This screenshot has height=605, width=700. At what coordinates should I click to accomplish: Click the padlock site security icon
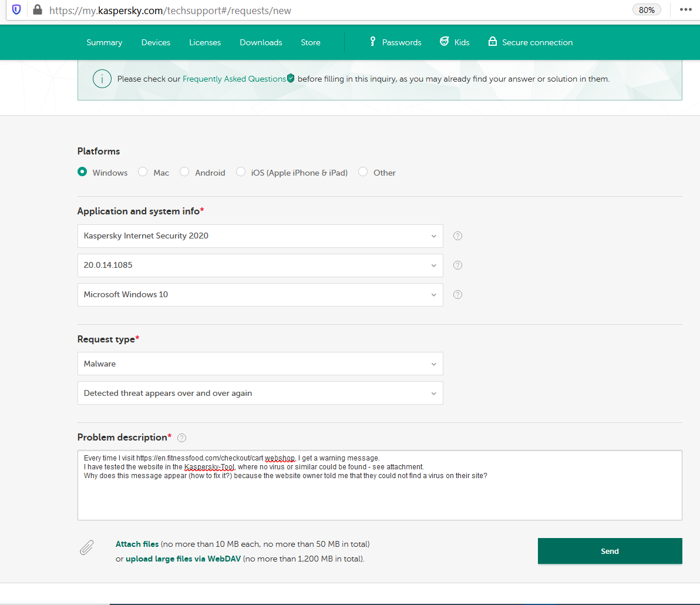[x=38, y=10]
